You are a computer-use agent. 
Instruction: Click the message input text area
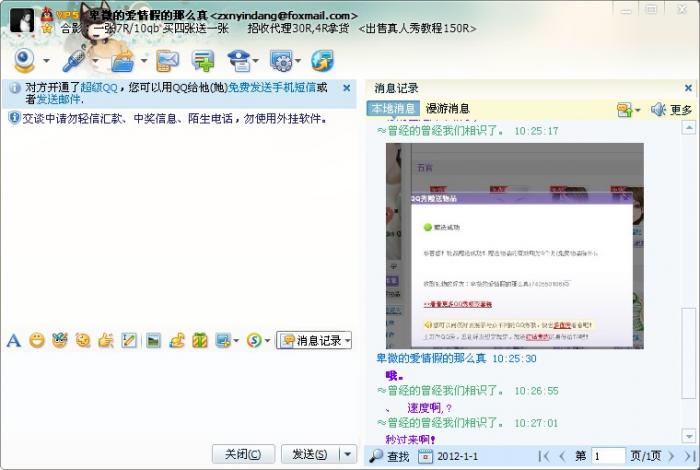tap(179, 395)
